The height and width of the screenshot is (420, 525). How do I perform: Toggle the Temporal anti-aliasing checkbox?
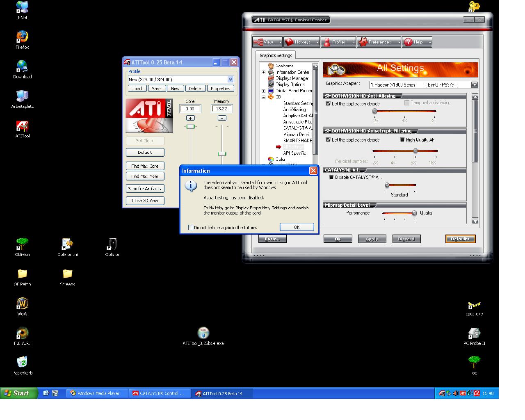(407, 103)
